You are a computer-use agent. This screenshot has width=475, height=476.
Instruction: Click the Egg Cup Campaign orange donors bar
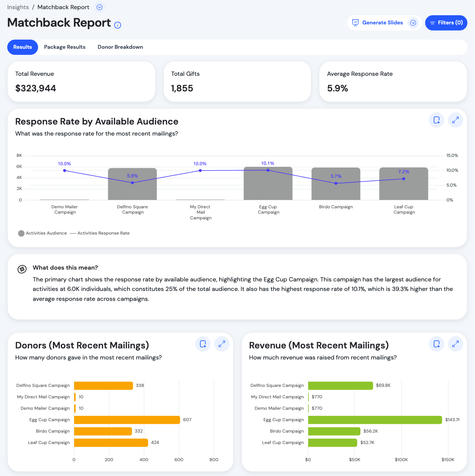coord(127,420)
